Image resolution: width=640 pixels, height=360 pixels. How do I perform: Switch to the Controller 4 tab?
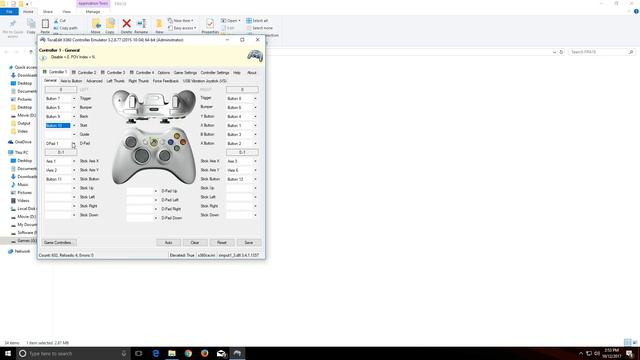[x=142, y=72]
